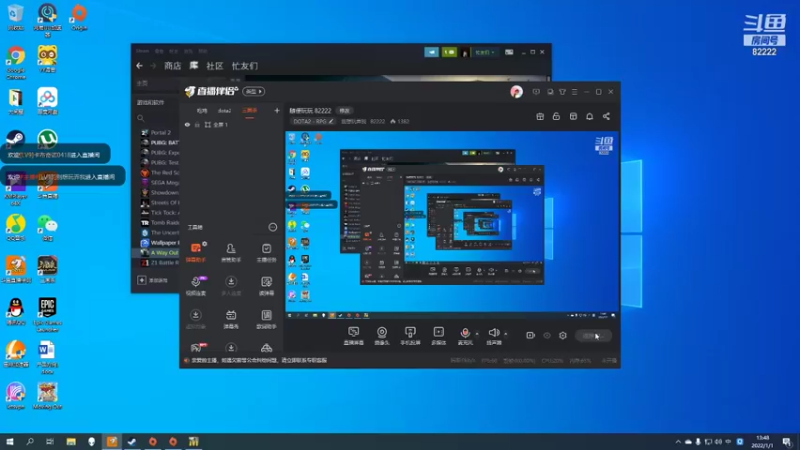Screen dimensions: 800x450
Task: Edit the DOTA2 - RPG category
Action: [x=313, y=121]
